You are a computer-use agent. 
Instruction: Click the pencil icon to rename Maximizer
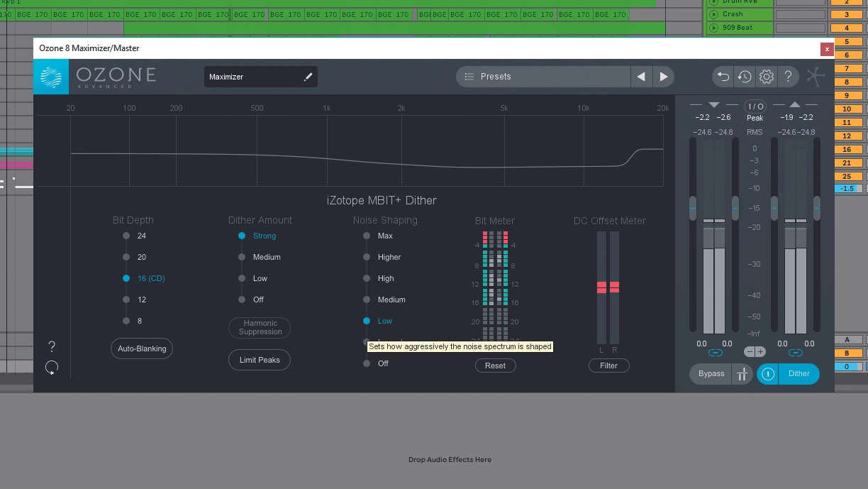(308, 77)
